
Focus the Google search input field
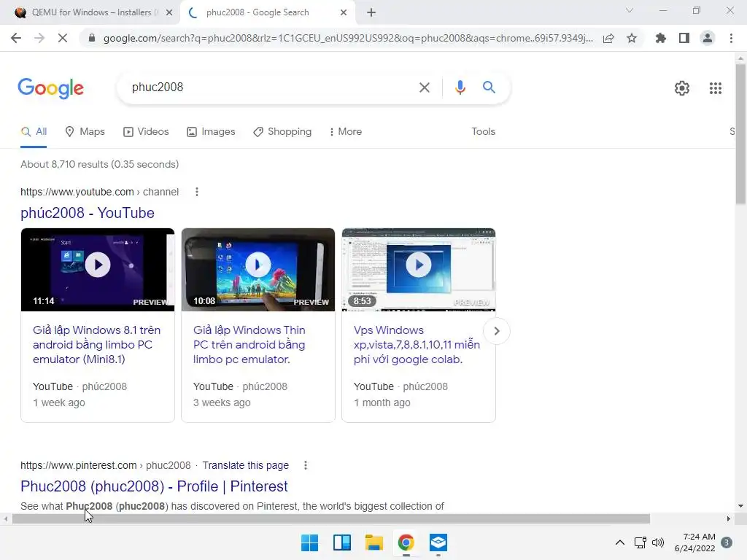point(271,87)
